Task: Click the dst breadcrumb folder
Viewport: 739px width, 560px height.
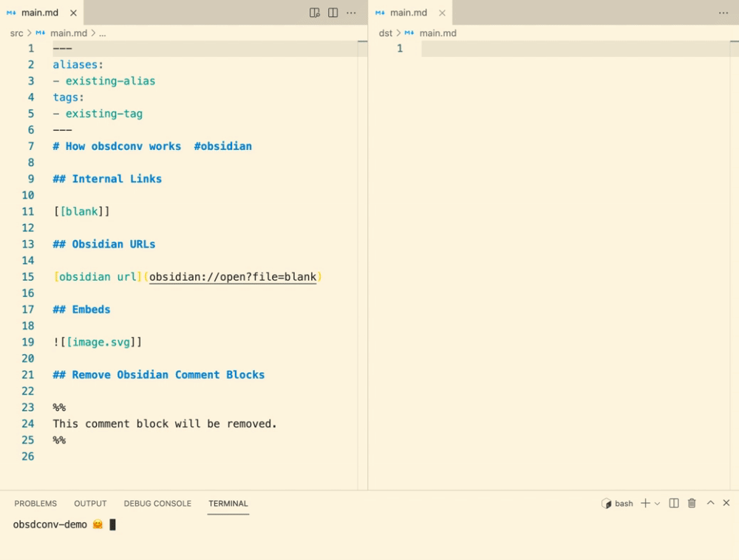Action: [x=385, y=33]
